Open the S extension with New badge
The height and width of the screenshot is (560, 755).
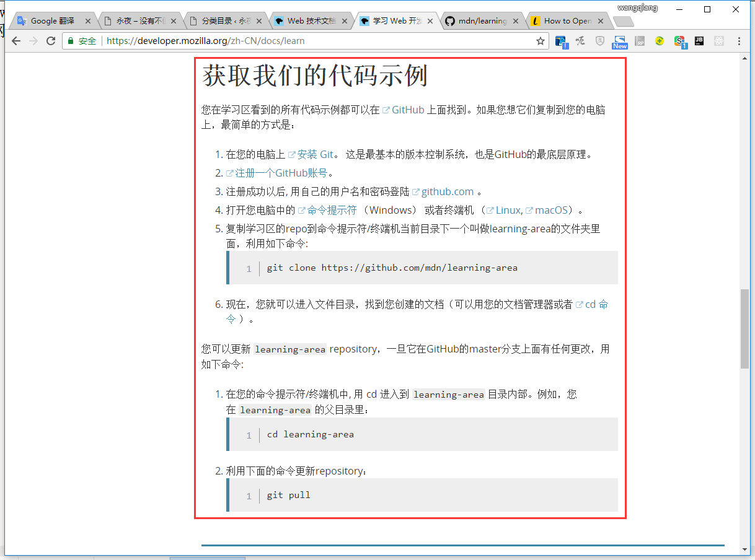(x=620, y=42)
